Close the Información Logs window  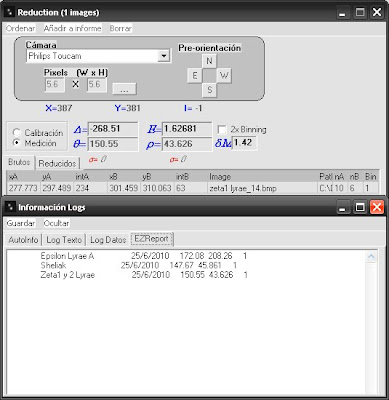pos(377,207)
